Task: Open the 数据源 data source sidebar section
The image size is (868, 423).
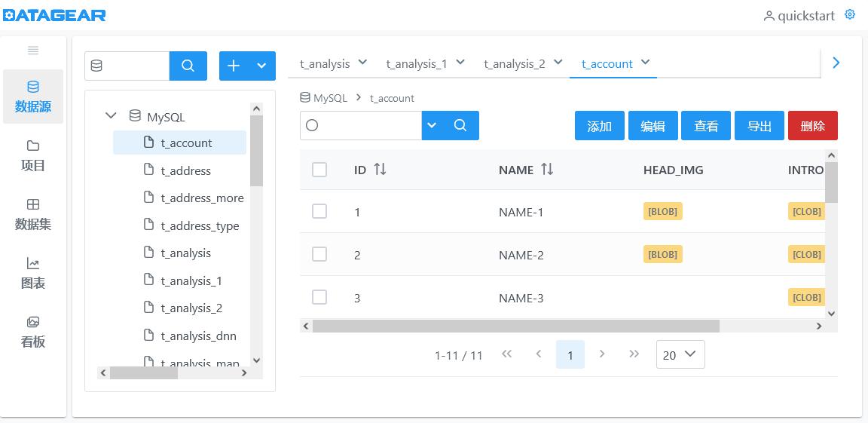Action: [33, 97]
